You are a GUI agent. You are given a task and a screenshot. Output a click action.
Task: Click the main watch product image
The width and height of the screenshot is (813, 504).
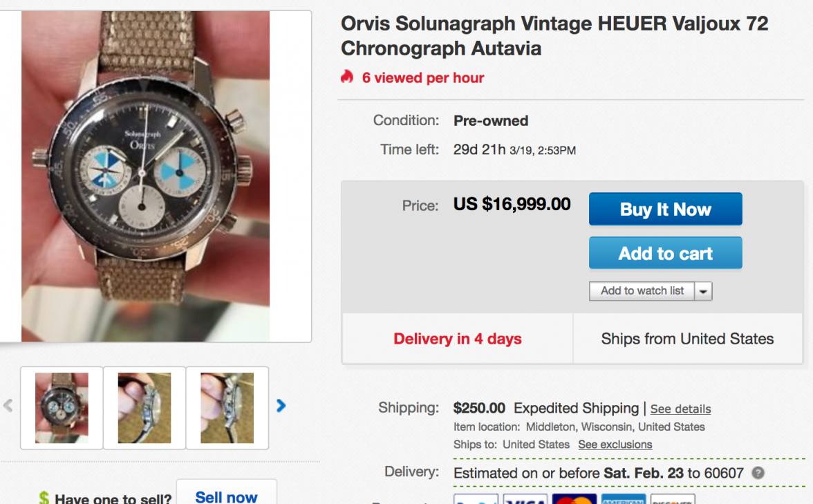click(x=146, y=176)
